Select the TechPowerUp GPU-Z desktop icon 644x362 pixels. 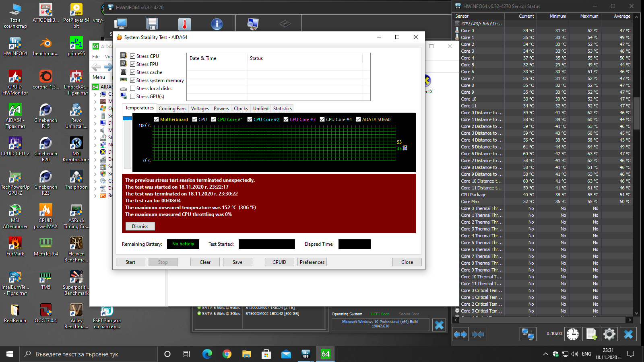coord(15,183)
